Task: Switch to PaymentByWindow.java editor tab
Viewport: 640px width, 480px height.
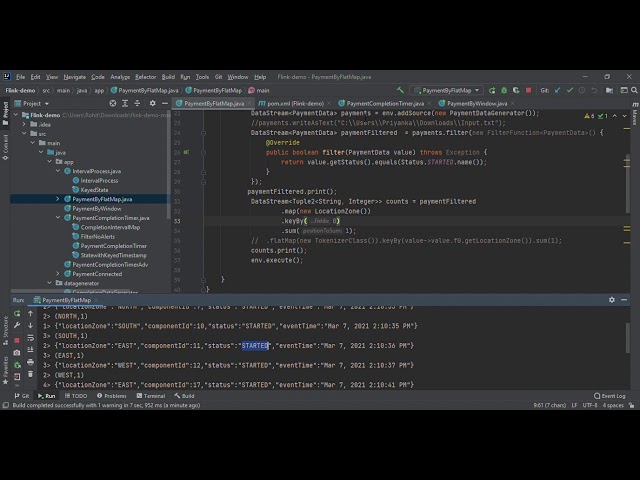Action: pos(476,103)
